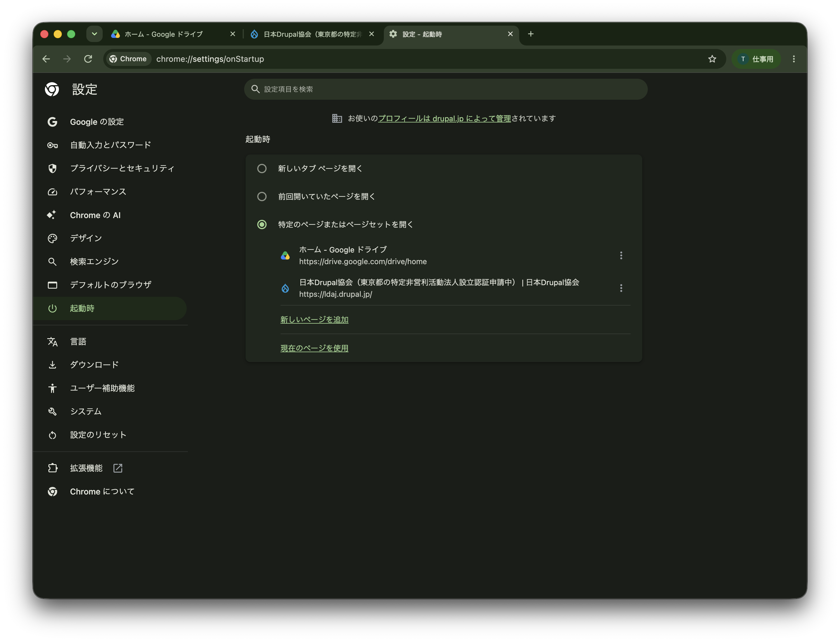The width and height of the screenshot is (840, 642).
Task: Bookmark this page with the star icon
Action: tap(712, 59)
